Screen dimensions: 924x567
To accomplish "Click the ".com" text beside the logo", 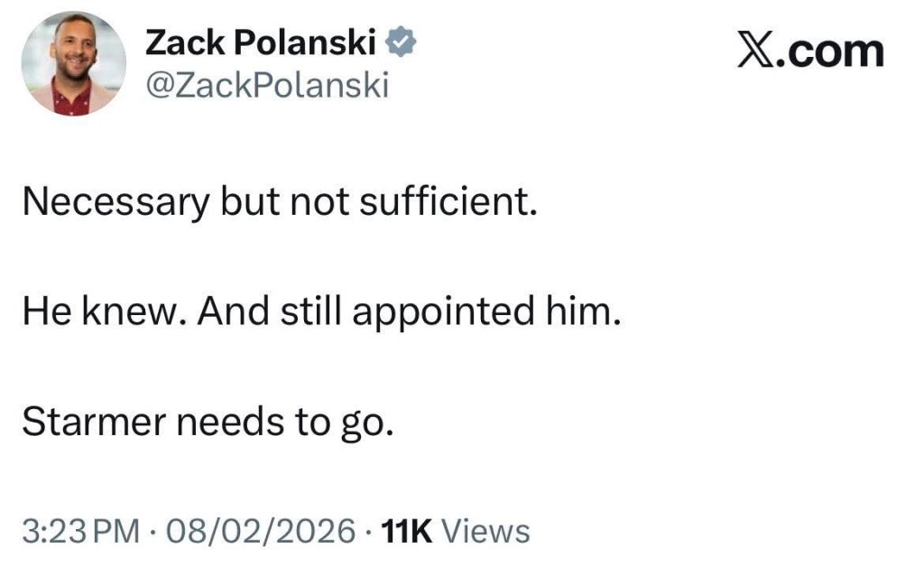I will 830,51.
